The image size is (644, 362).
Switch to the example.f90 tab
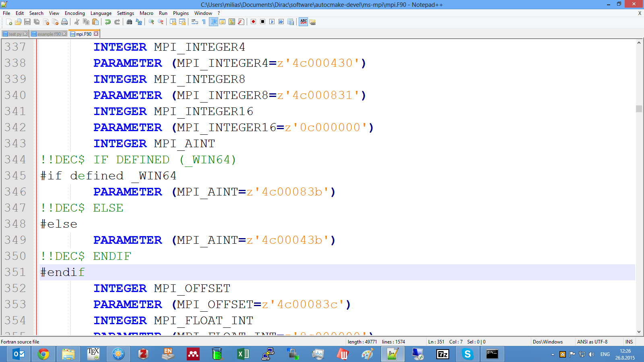[x=49, y=34]
